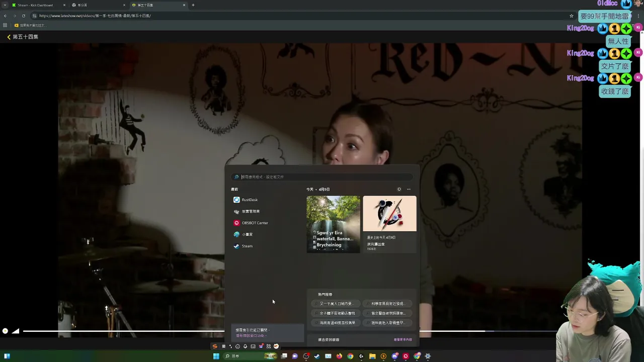The image size is (644, 362).
Task: Open trending search 海南高溫40度
Action: point(336,323)
